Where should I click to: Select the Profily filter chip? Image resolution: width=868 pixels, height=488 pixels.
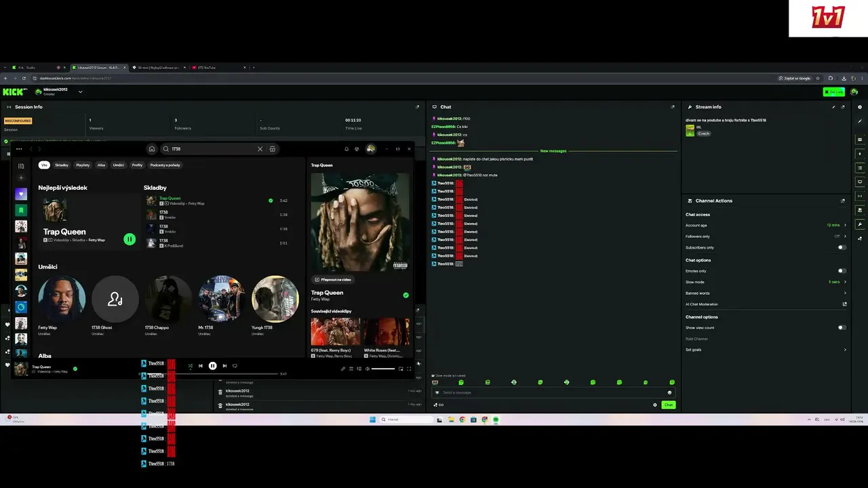pos(138,165)
